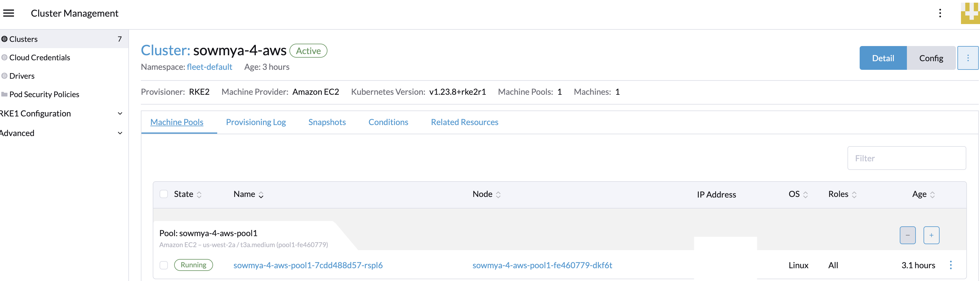The width and height of the screenshot is (980, 281).
Task: Open the page actions kebab menu in header
Action: (940, 13)
